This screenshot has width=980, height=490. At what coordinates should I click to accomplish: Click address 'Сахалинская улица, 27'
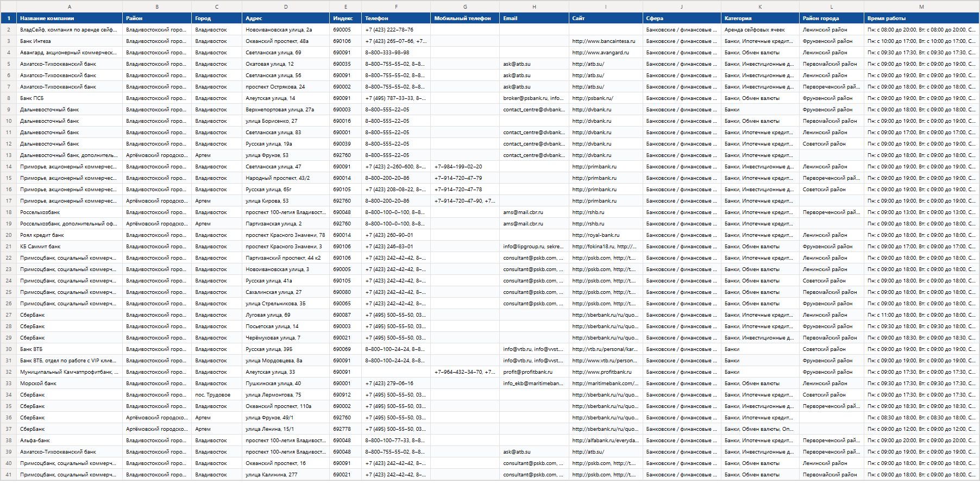click(x=286, y=292)
